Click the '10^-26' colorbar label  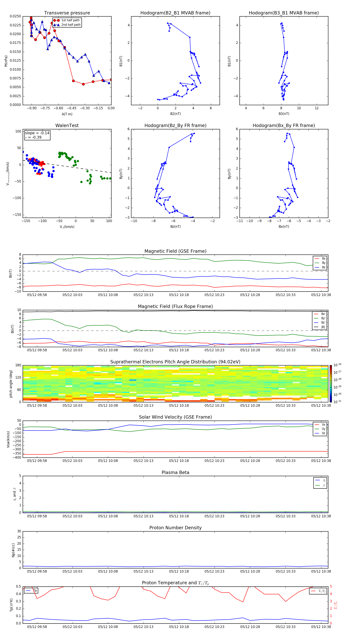(337, 365)
